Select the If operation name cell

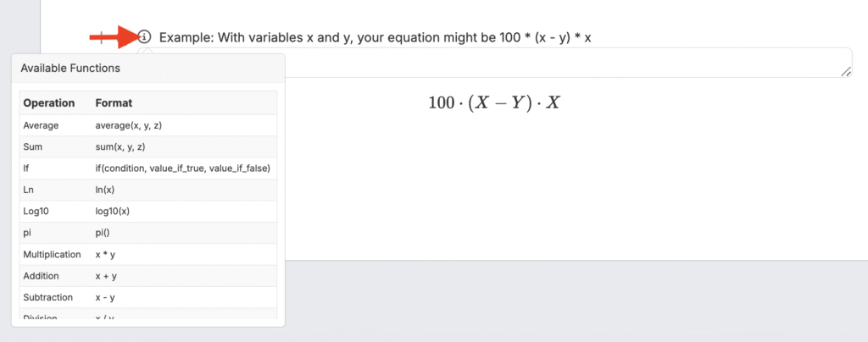27,168
